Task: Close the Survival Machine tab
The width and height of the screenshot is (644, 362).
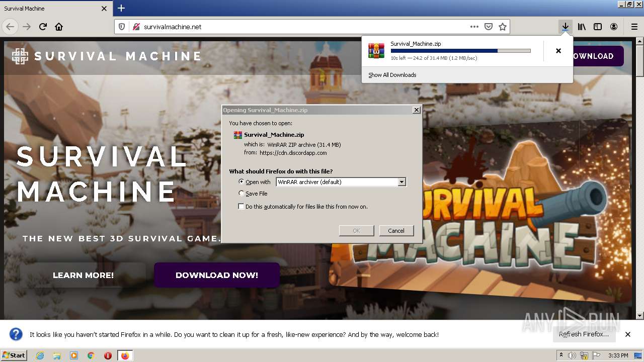Action: click(x=104, y=9)
